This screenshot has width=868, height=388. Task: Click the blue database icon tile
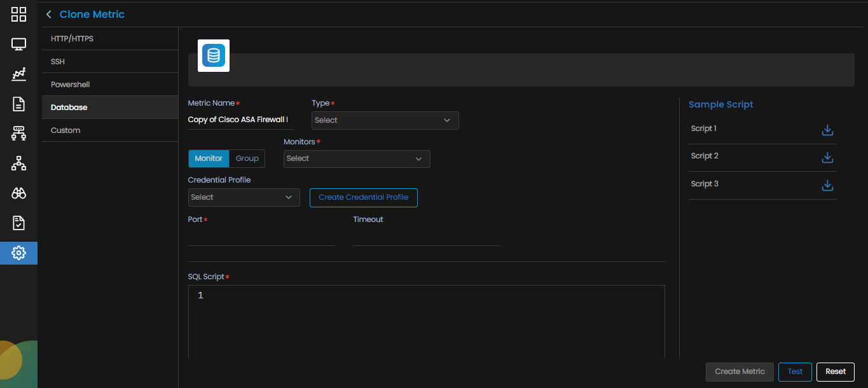click(214, 55)
